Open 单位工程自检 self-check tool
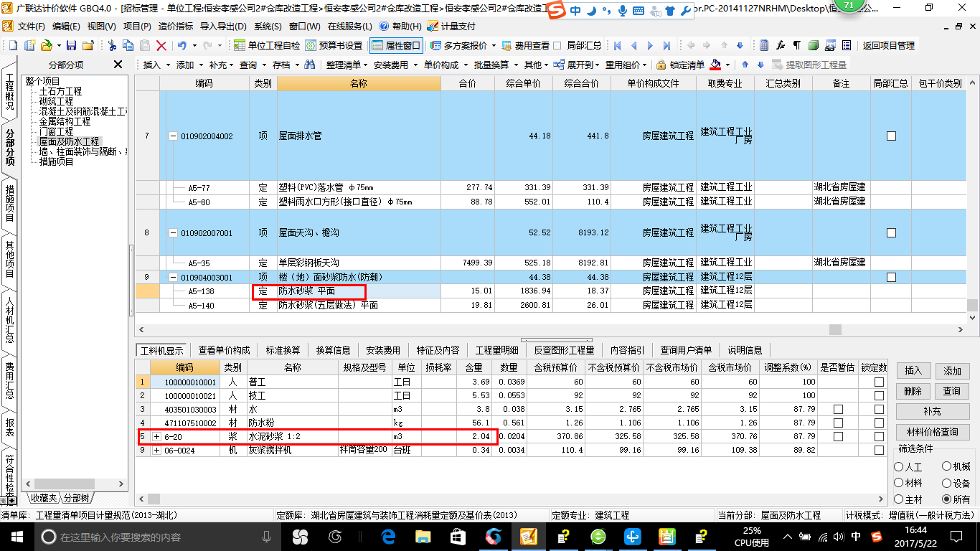The width and height of the screenshot is (980, 551). (x=267, y=45)
